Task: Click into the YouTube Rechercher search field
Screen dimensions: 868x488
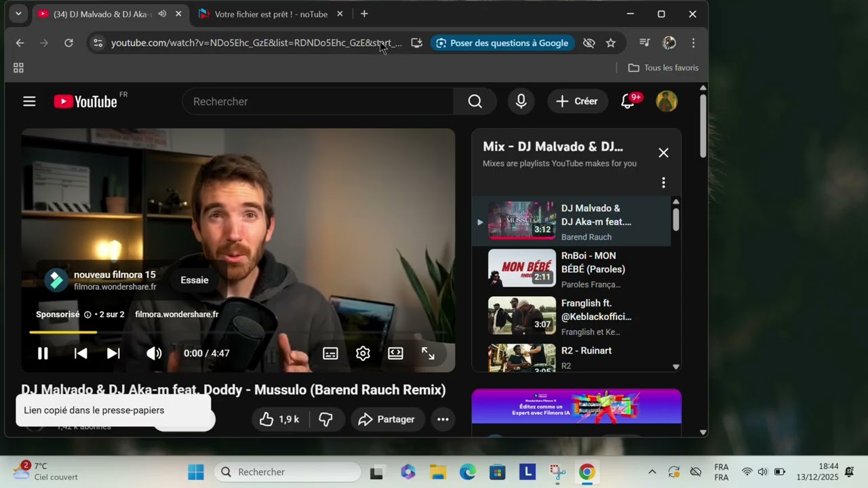Action: (x=319, y=102)
